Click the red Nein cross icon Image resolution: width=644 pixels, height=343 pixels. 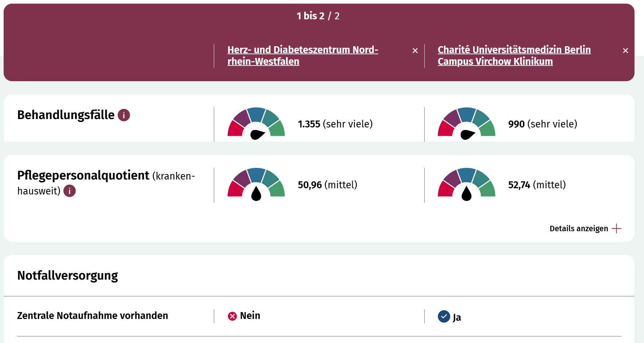[x=232, y=316]
